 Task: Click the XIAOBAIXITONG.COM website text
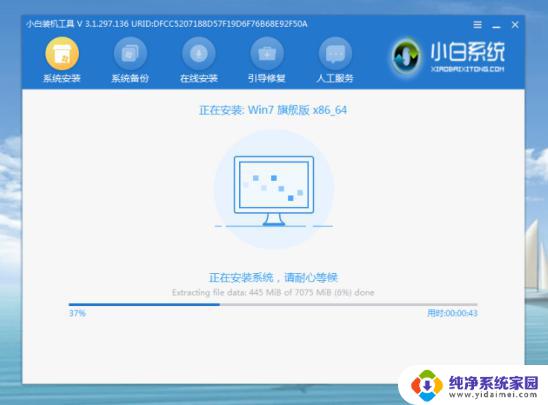click(468, 69)
